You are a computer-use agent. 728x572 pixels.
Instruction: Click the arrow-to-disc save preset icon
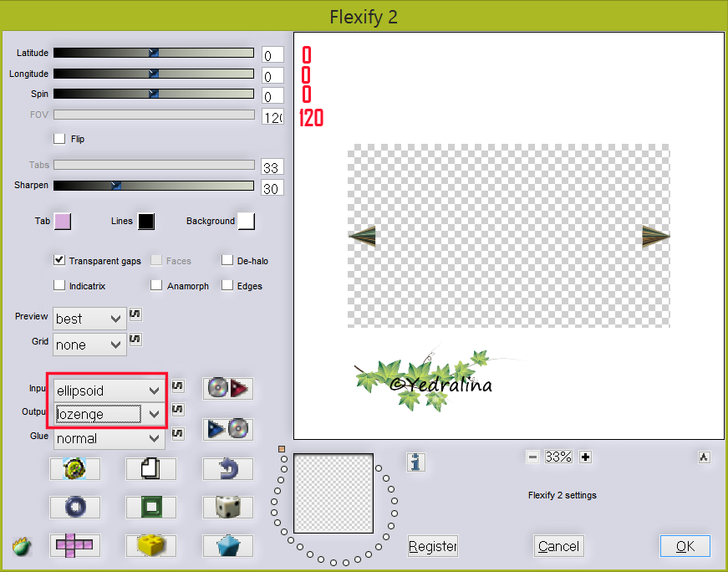228,429
